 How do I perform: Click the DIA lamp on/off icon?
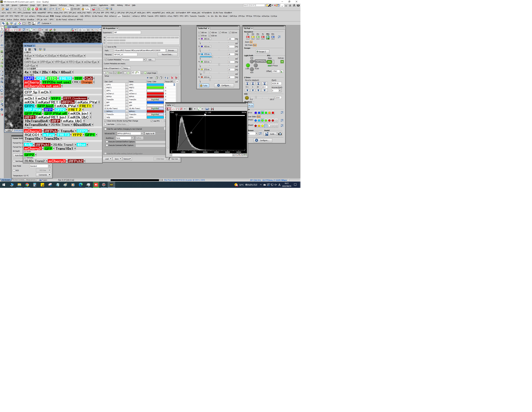pos(247,98)
